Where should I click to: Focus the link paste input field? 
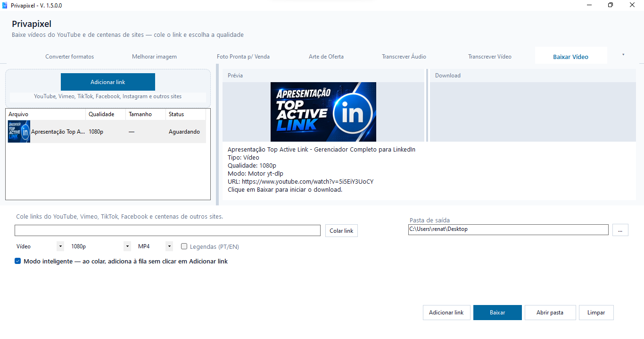(x=167, y=230)
